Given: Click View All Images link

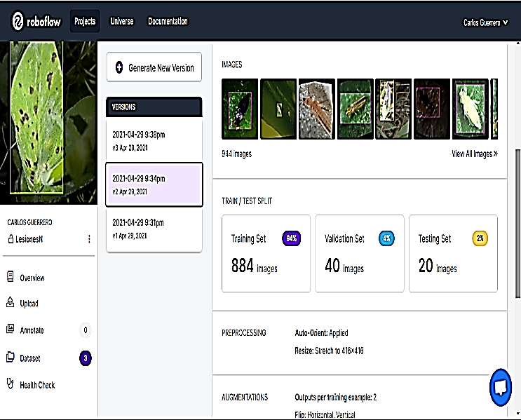Looking at the screenshot, I should point(474,154).
